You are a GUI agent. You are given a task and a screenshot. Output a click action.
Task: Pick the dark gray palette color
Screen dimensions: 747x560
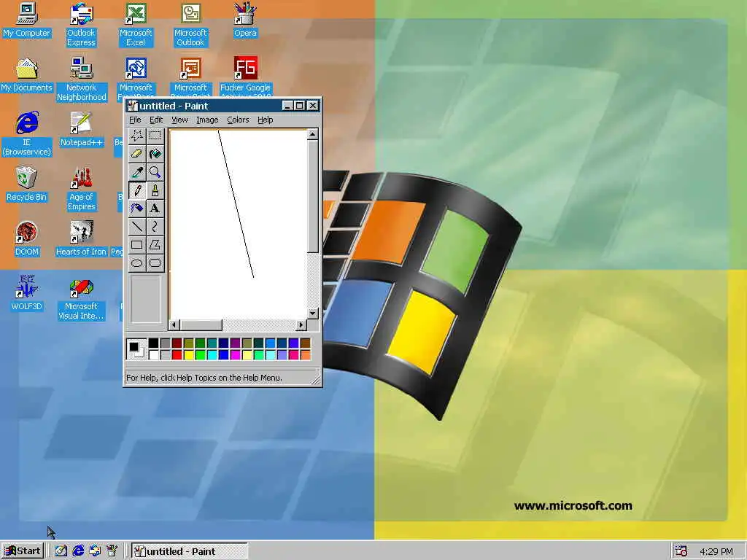click(166, 343)
